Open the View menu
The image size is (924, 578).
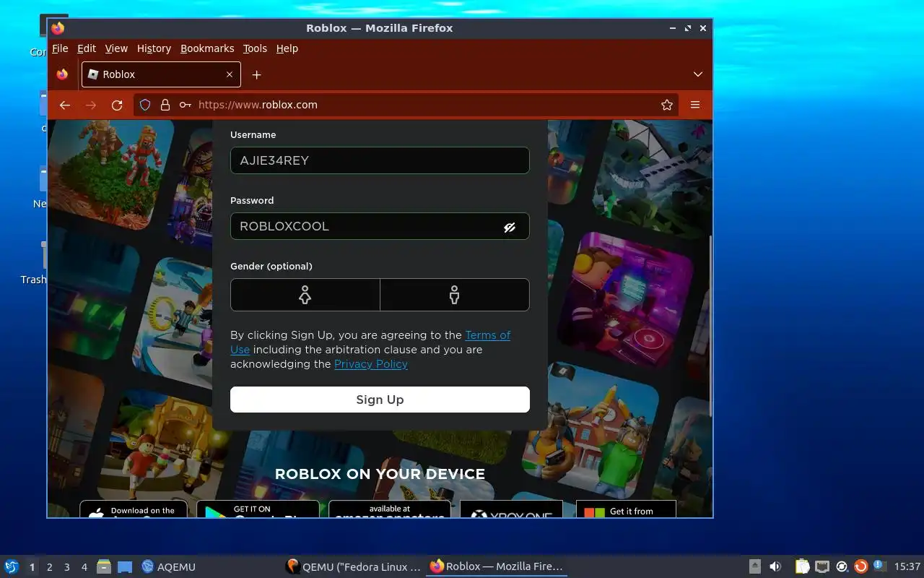click(x=116, y=48)
